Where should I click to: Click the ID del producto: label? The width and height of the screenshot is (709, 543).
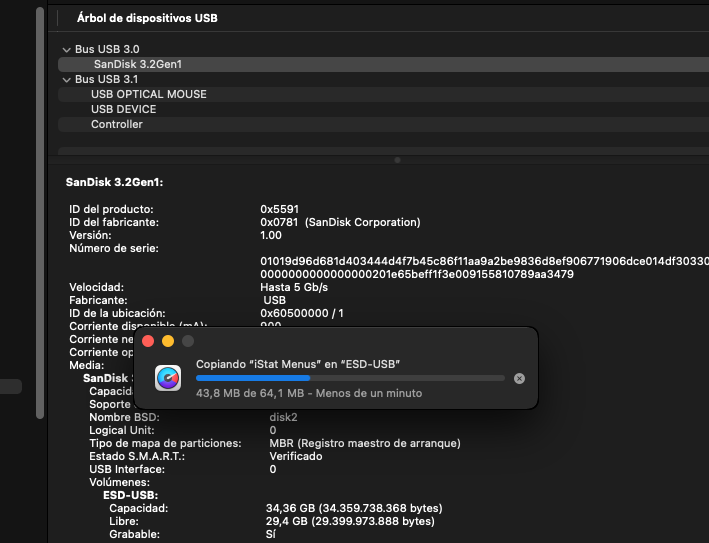[x=111, y=209]
